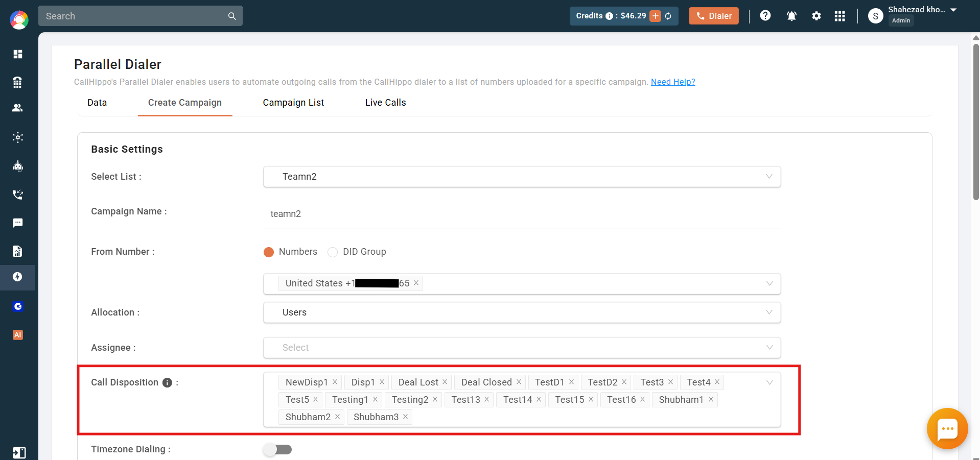Switch to the Live Calls tab
The height and width of the screenshot is (460, 980).
(x=385, y=103)
